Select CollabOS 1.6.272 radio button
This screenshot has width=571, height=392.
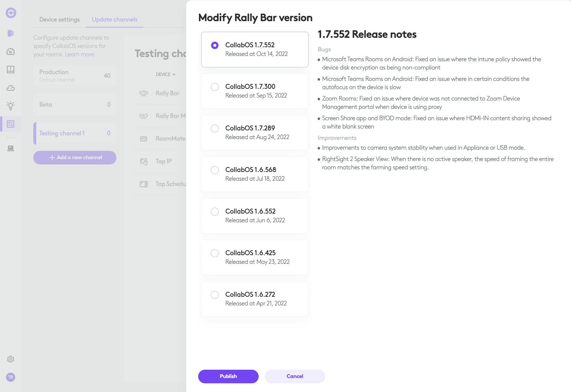[x=215, y=295]
